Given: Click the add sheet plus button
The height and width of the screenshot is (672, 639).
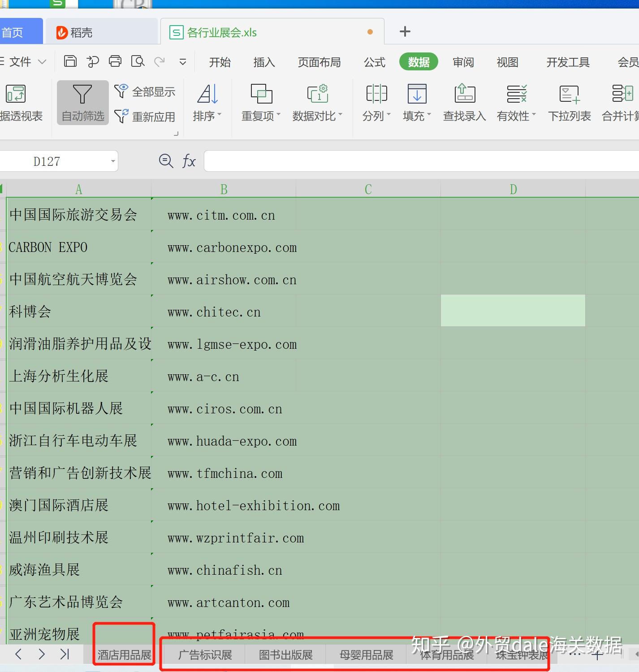Looking at the screenshot, I should coord(597,655).
